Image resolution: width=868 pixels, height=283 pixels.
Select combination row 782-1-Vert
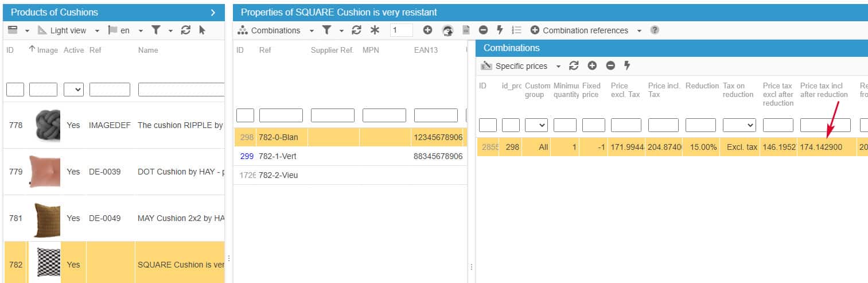(x=278, y=156)
